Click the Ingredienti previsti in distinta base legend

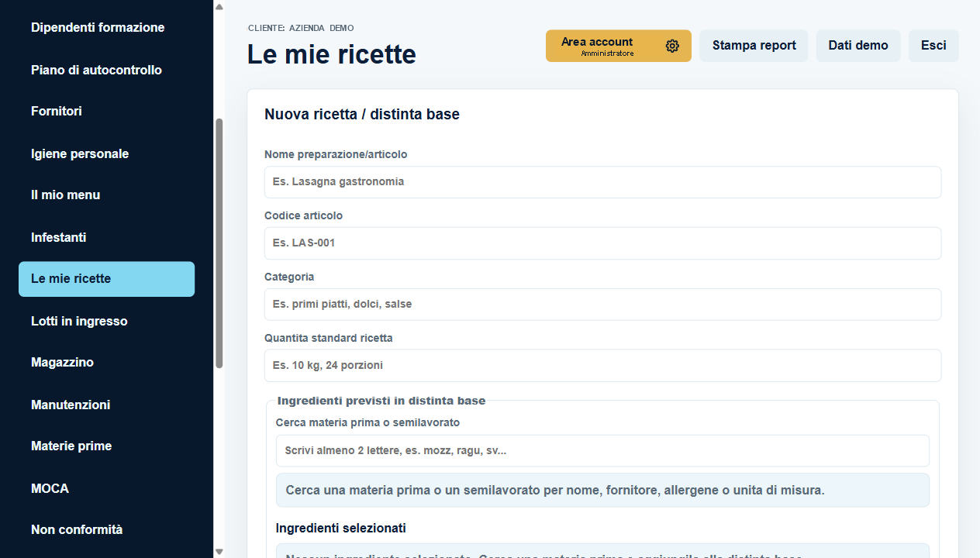tap(381, 401)
